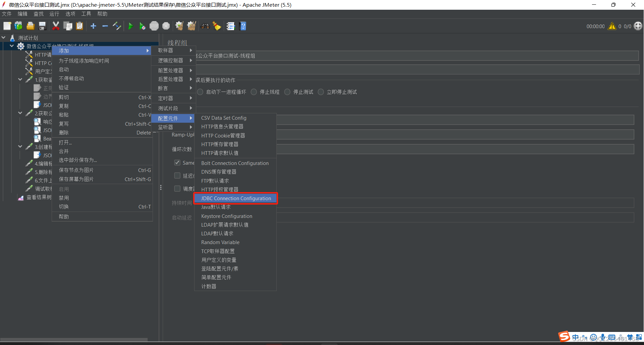644x345 pixels.
Task: Collapse the 测试计划 tree expander
Action: click(x=4, y=38)
